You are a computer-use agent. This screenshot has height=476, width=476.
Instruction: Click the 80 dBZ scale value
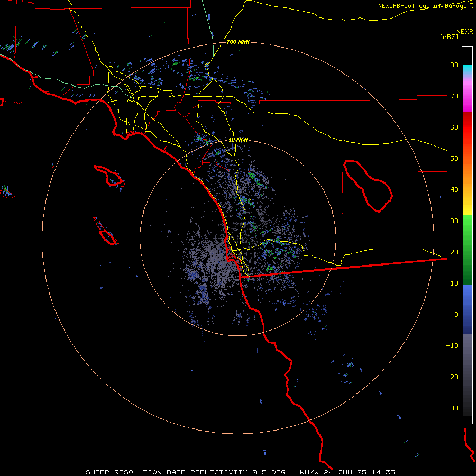click(454, 65)
